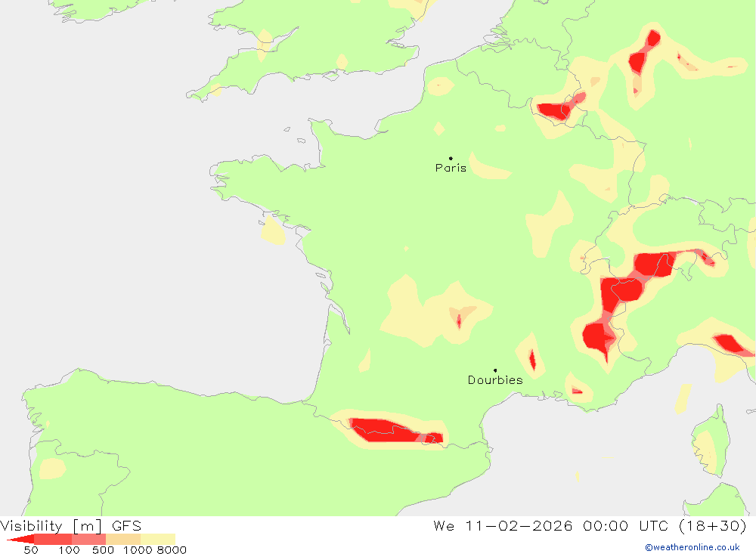
Task: Click legend value '500'
Action: (103, 550)
